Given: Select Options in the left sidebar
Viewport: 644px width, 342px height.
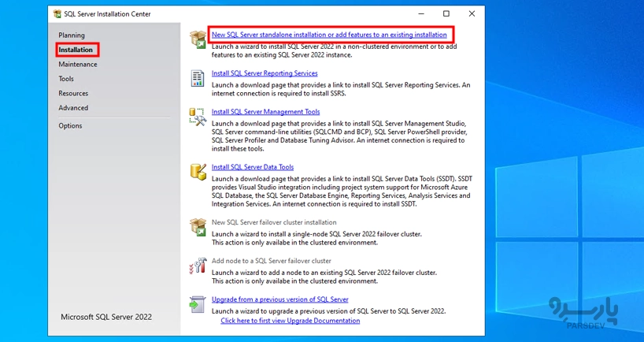Looking at the screenshot, I should pyautogui.click(x=70, y=126).
